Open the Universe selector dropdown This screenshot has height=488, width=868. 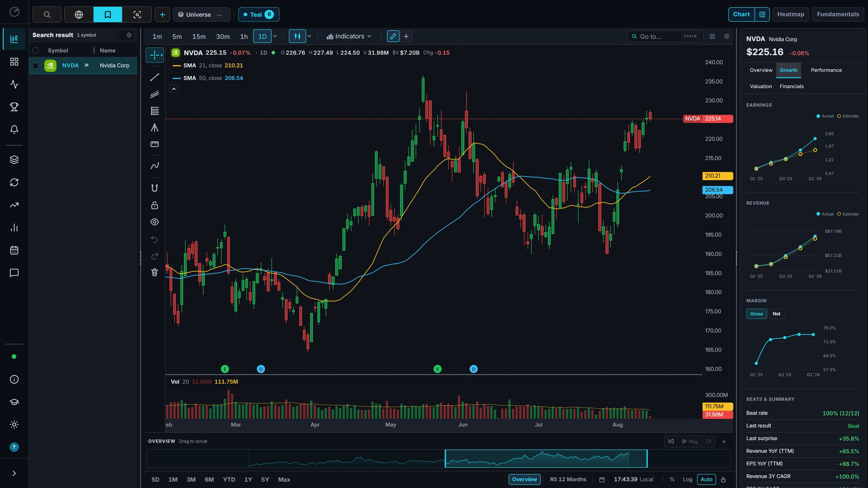pyautogui.click(x=195, y=15)
